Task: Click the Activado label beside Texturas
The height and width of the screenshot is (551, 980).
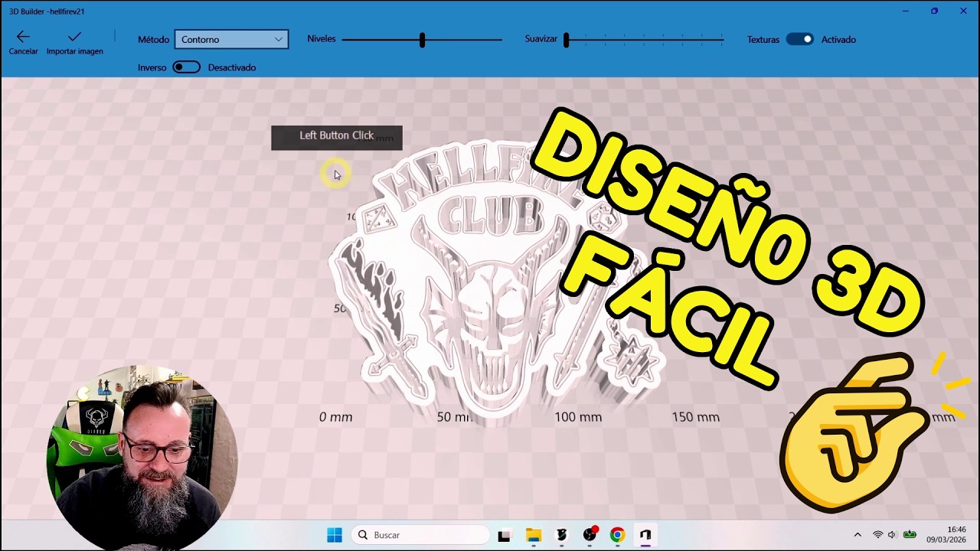Action: click(838, 39)
